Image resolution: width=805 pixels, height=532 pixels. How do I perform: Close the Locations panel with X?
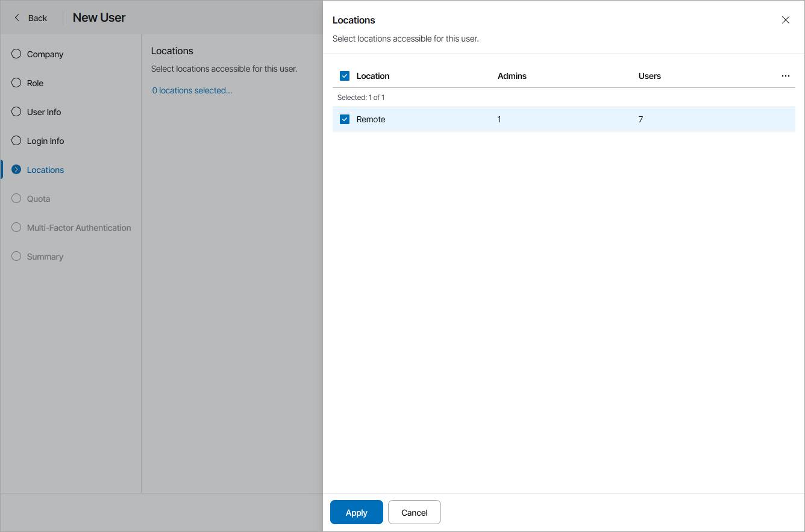pyautogui.click(x=785, y=20)
